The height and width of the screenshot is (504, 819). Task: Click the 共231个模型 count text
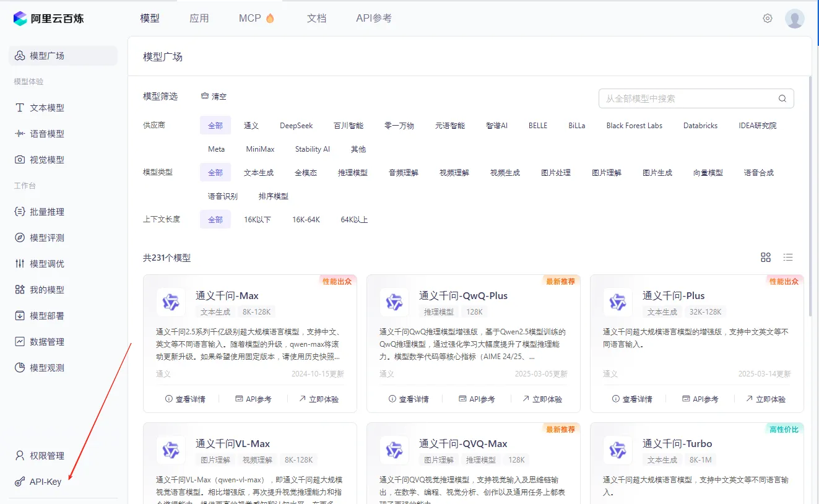167,258
